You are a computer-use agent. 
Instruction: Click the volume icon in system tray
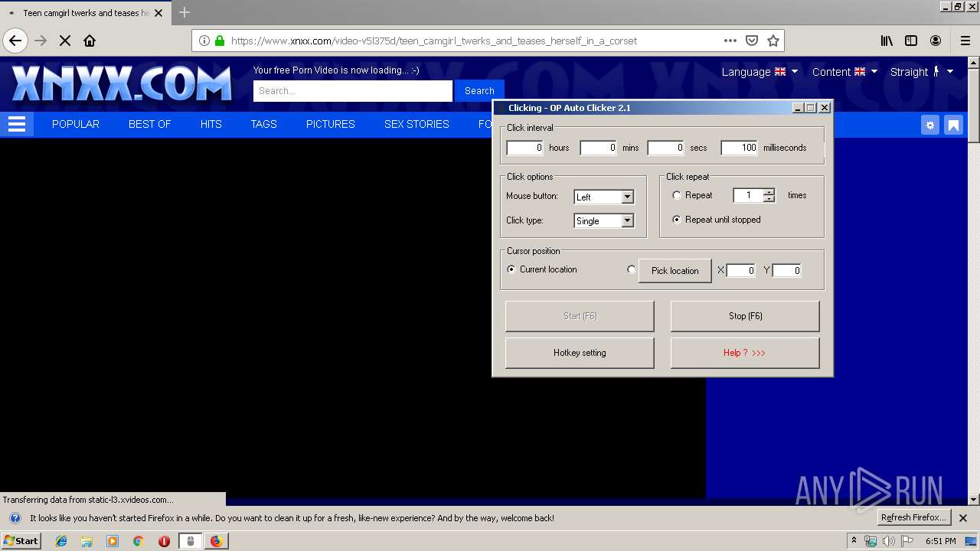(889, 541)
